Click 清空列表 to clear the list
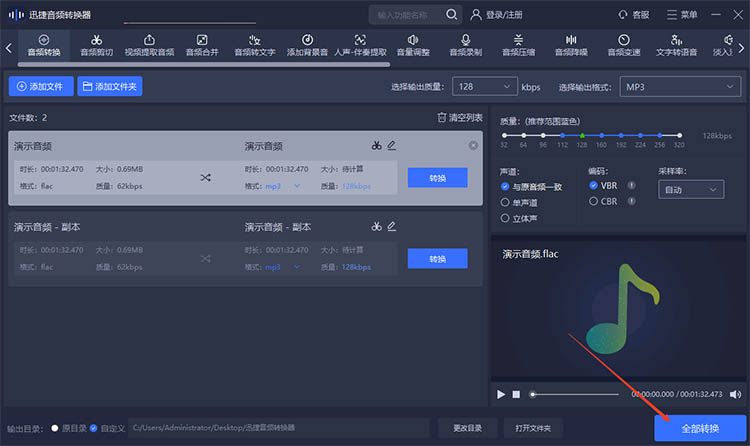The height and width of the screenshot is (446, 750). (460, 117)
